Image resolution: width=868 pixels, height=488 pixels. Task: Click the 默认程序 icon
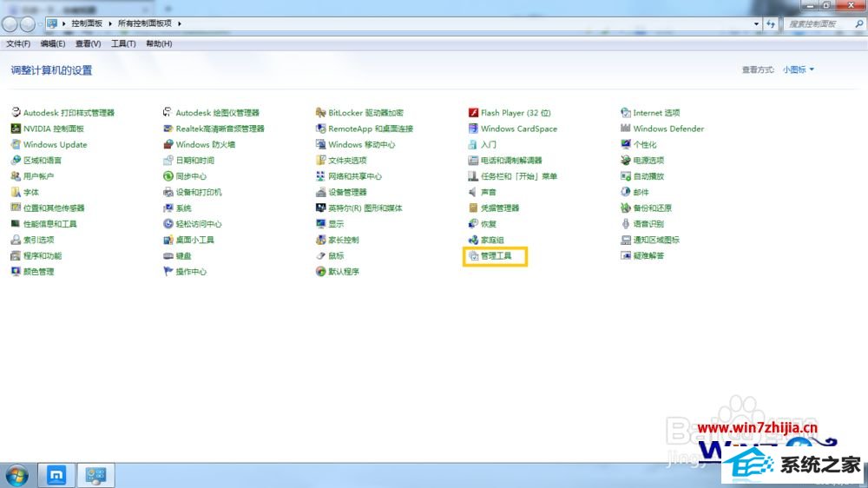(320, 272)
